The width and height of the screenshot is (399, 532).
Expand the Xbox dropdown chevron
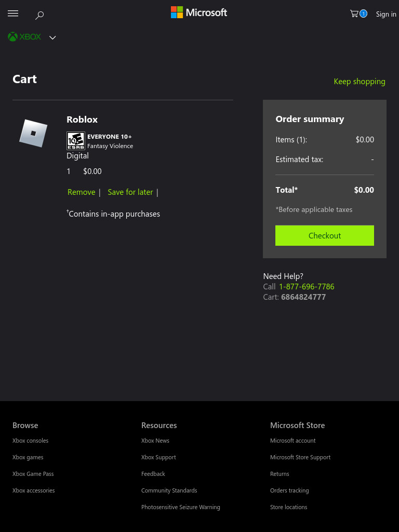coord(52,37)
